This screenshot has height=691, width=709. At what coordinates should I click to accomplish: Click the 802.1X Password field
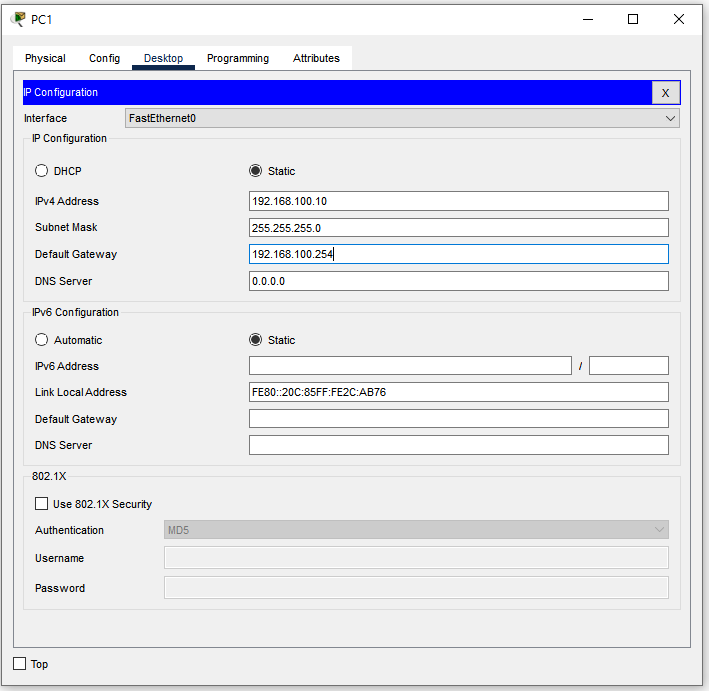(x=416, y=587)
